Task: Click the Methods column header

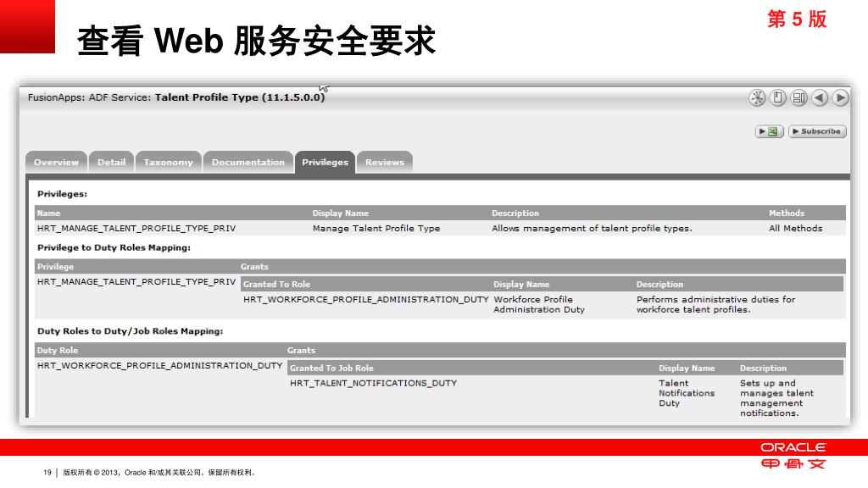Action: tap(787, 213)
